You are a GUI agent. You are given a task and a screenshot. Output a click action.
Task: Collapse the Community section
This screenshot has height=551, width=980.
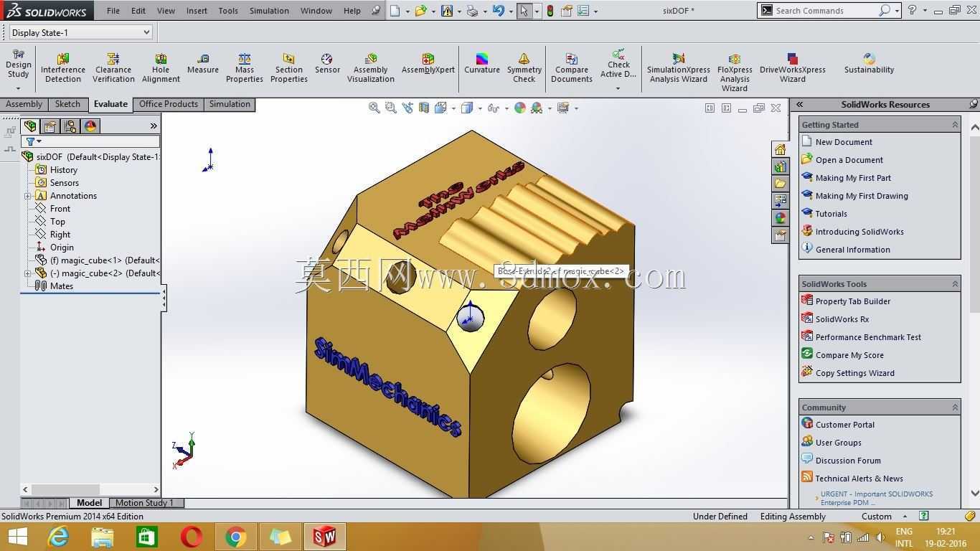(x=954, y=408)
